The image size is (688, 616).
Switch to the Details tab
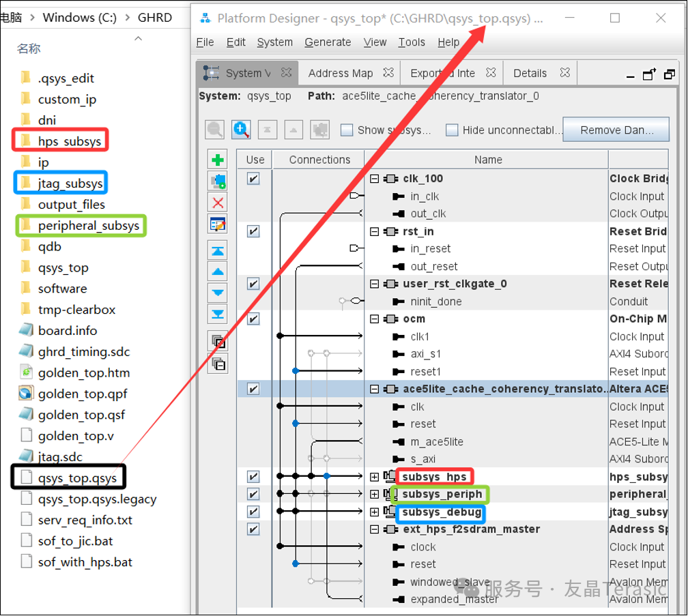click(x=530, y=73)
